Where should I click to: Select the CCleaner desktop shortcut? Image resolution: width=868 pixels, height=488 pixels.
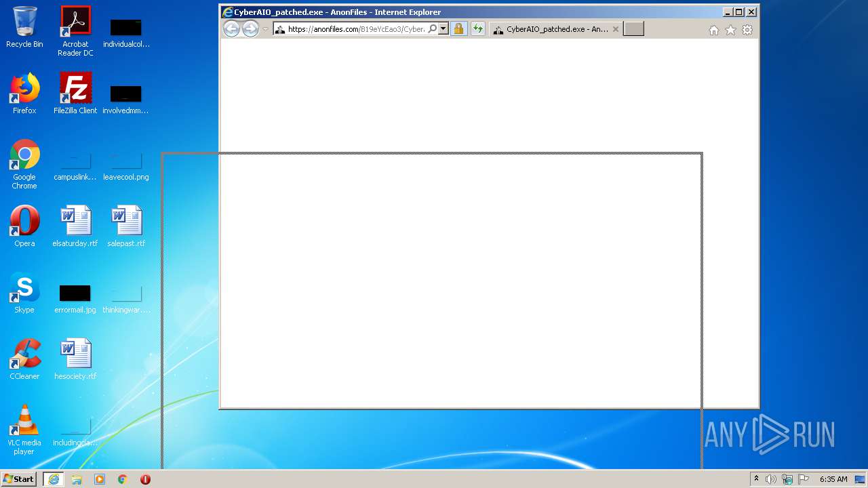24,359
